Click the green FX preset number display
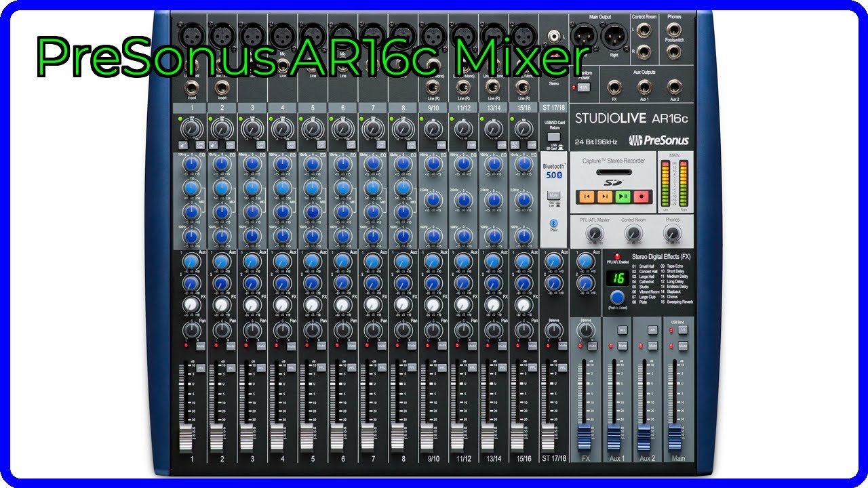Image resolution: width=868 pixels, height=488 pixels. pos(618,279)
